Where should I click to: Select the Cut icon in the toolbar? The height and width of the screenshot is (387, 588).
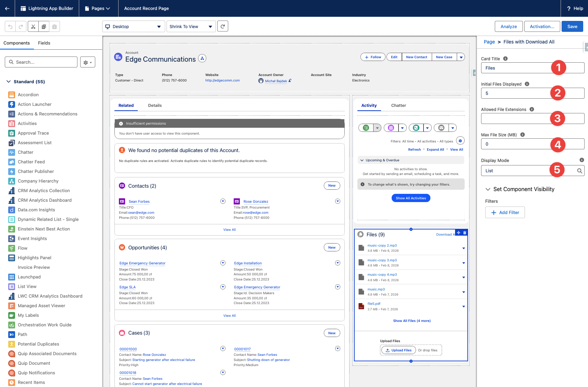tap(33, 26)
